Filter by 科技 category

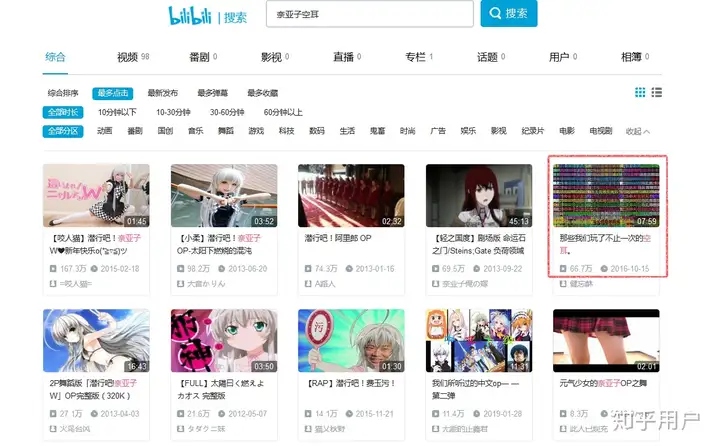tap(287, 131)
